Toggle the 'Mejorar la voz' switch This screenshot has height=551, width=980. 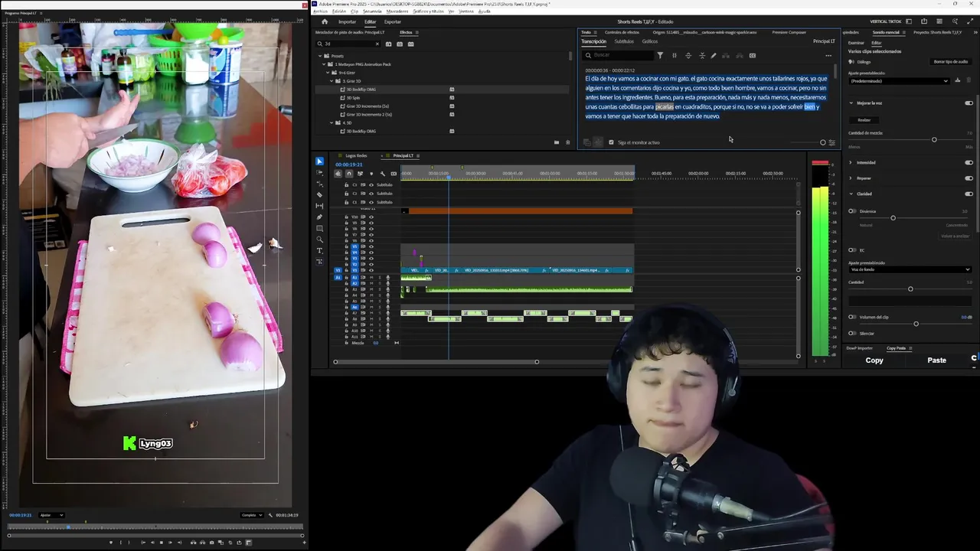point(969,103)
